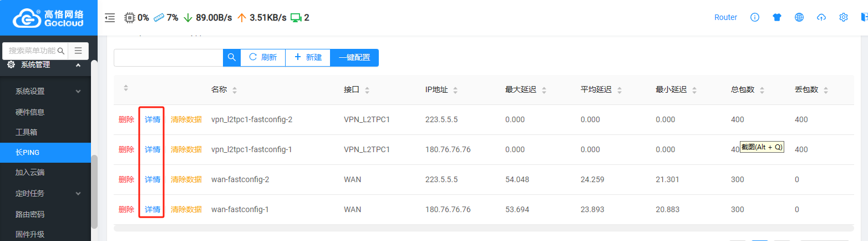The width and height of the screenshot is (868, 241).
Task: Delete the vpn_l2tpc1-fastconfig-2 row
Action: tap(126, 119)
